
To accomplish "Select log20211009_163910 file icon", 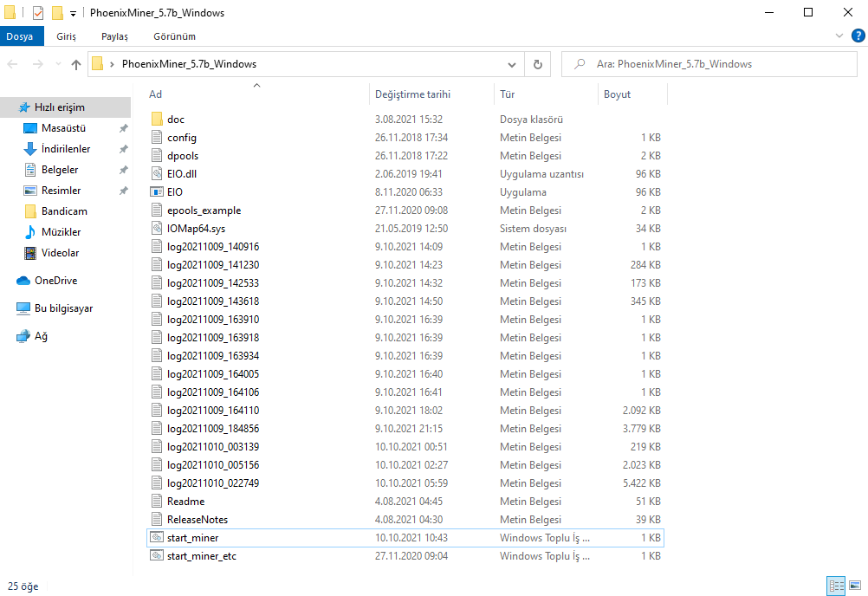I will (157, 320).
